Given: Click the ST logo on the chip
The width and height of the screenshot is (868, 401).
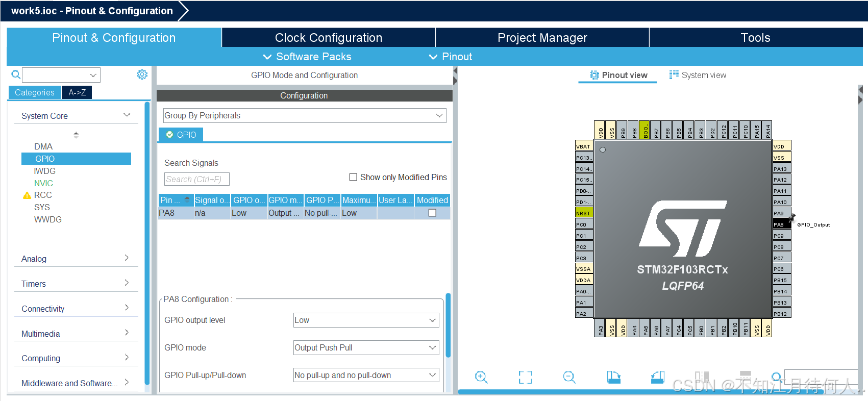Looking at the screenshot, I should coord(683,228).
